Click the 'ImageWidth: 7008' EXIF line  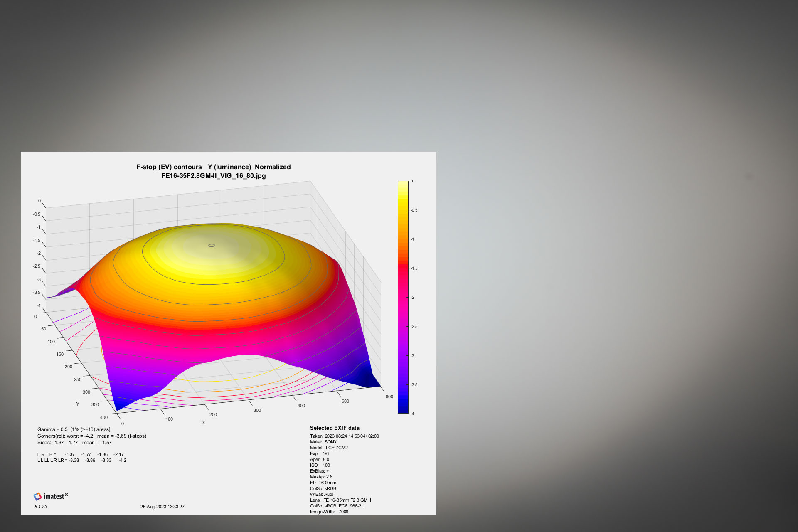(x=329, y=512)
